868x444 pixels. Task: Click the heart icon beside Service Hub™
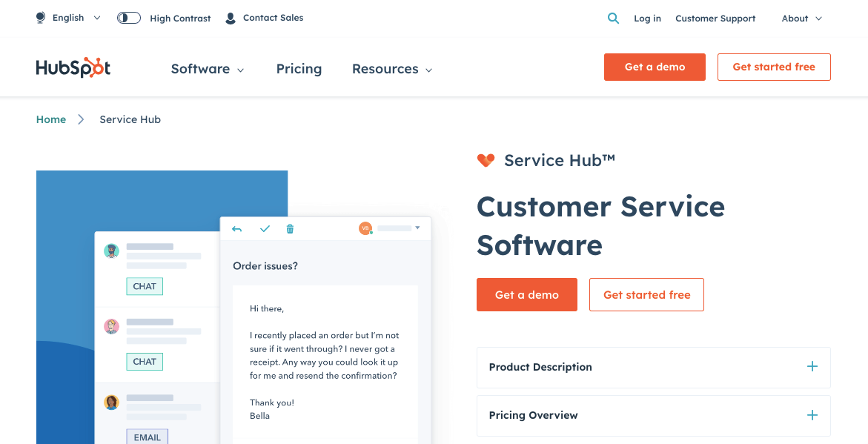pos(486,160)
